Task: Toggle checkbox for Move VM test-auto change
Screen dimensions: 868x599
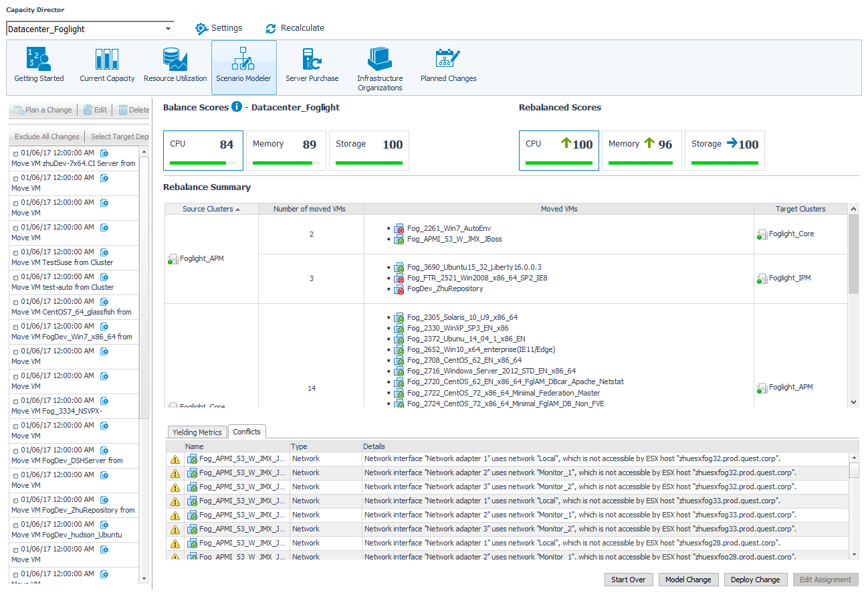Action: pyautogui.click(x=16, y=278)
